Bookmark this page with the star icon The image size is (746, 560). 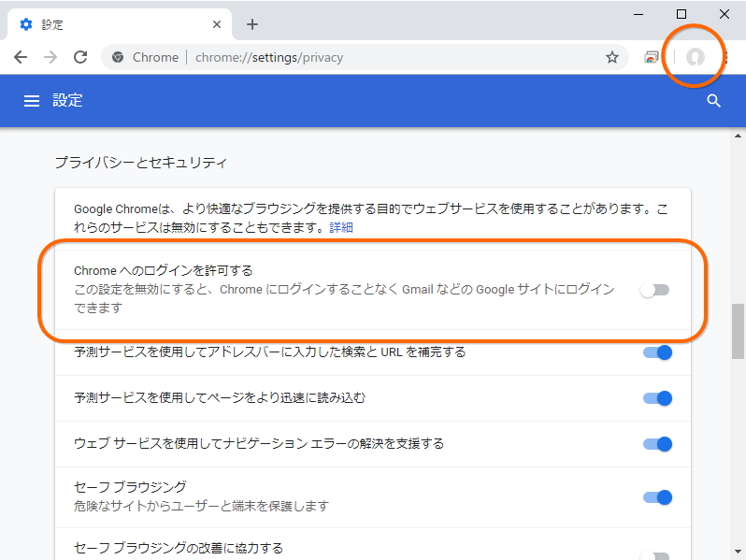coord(611,57)
